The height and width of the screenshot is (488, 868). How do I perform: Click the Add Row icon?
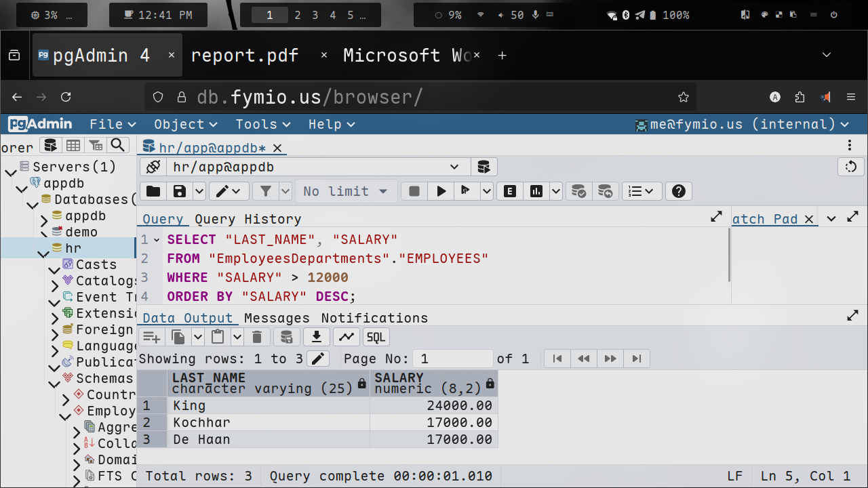pyautogui.click(x=152, y=337)
